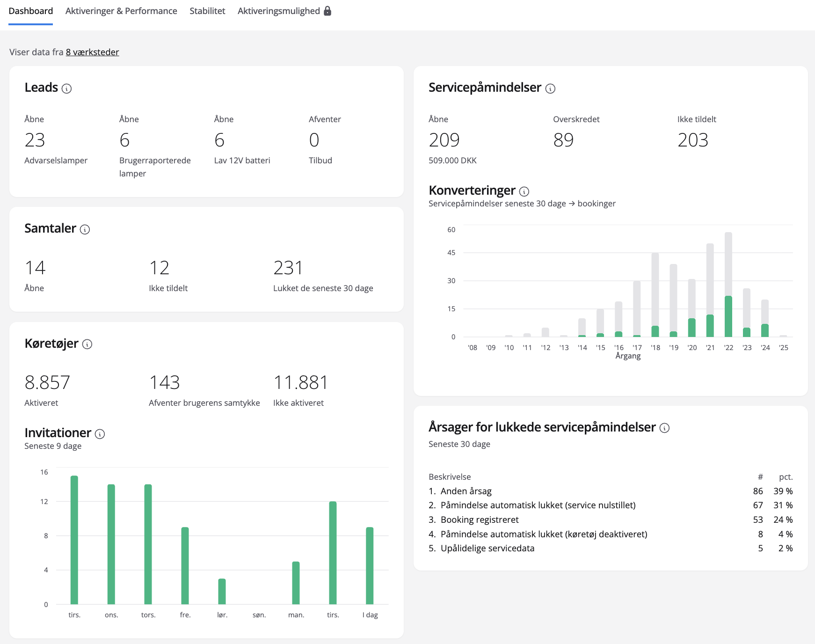Select the 89 Overskredet service reminders
The height and width of the screenshot is (644, 815).
point(563,140)
